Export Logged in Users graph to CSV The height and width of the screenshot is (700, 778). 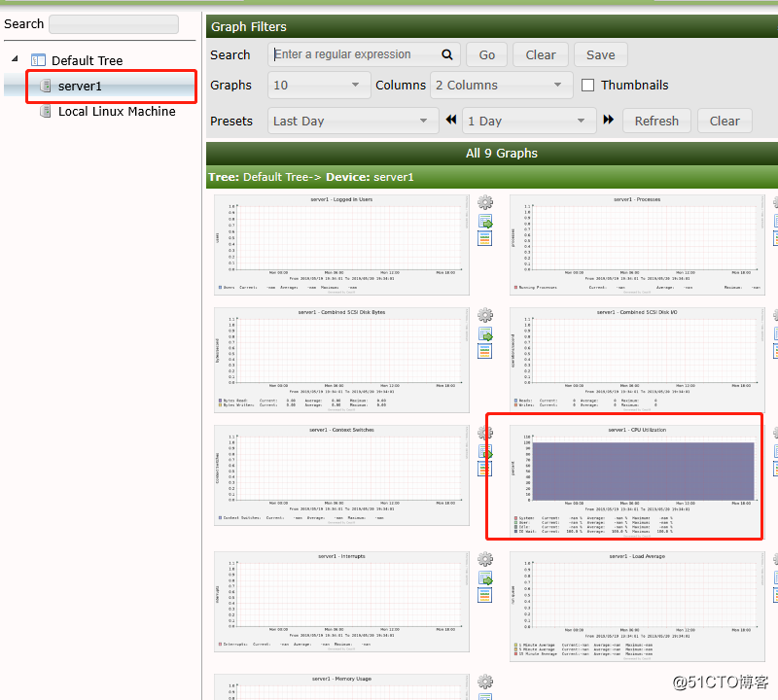click(485, 222)
